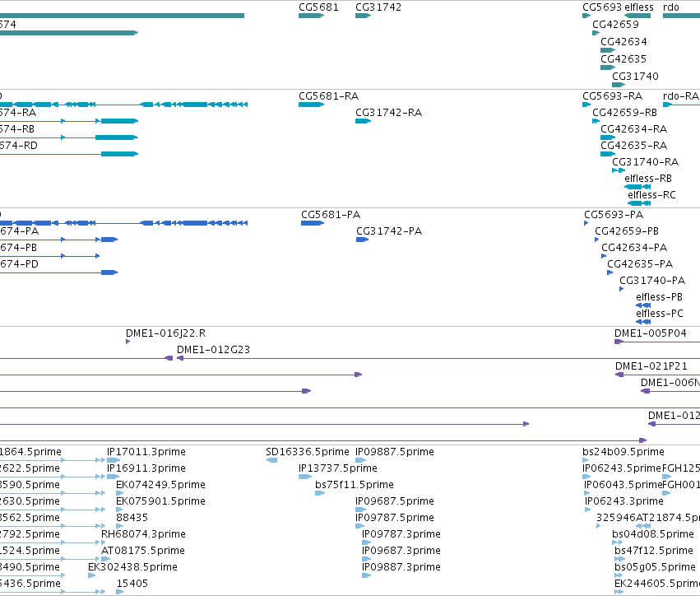Select the bs75f11.5prime EST label
The image size is (700, 596).
coord(354,485)
